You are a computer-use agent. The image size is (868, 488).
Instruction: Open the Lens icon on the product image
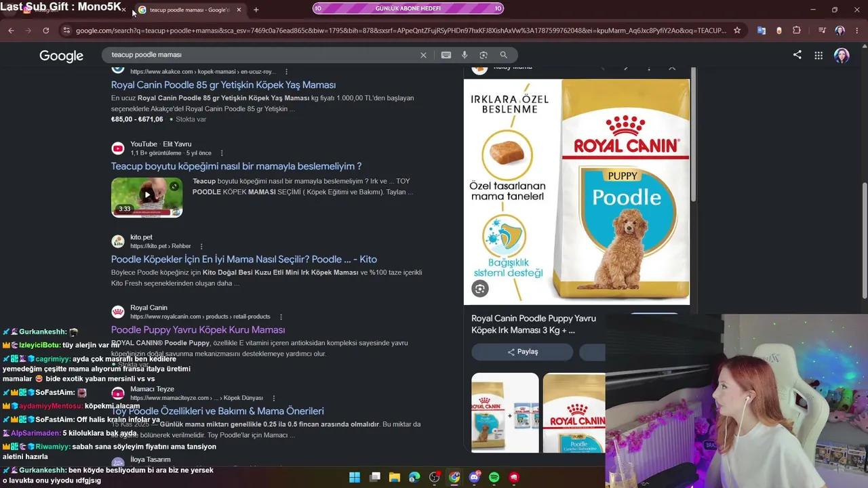click(x=480, y=289)
